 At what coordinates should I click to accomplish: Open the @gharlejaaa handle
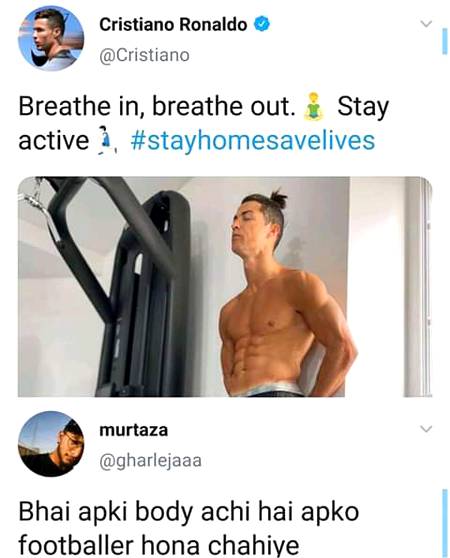tap(150, 460)
